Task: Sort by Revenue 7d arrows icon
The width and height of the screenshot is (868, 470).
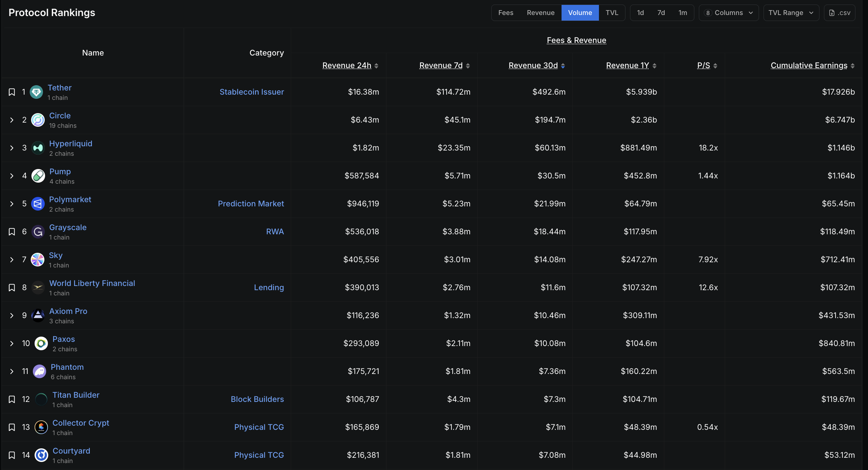Action: (468, 66)
